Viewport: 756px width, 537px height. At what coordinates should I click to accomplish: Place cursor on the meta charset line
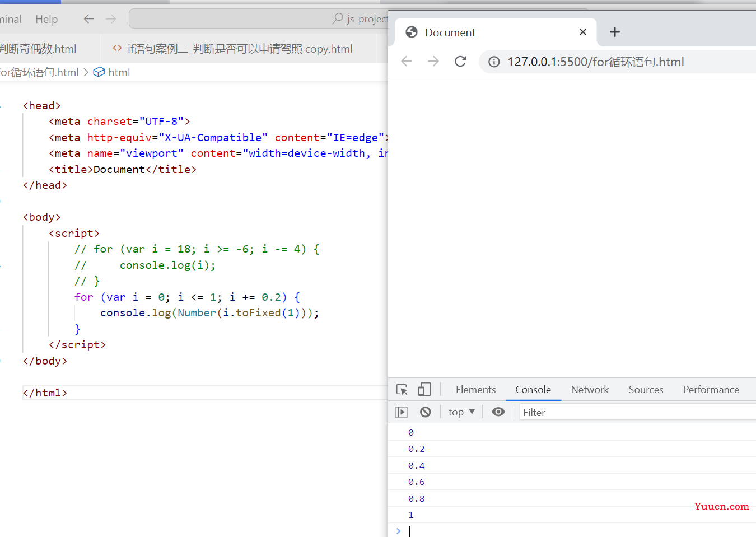pyautogui.click(x=119, y=122)
